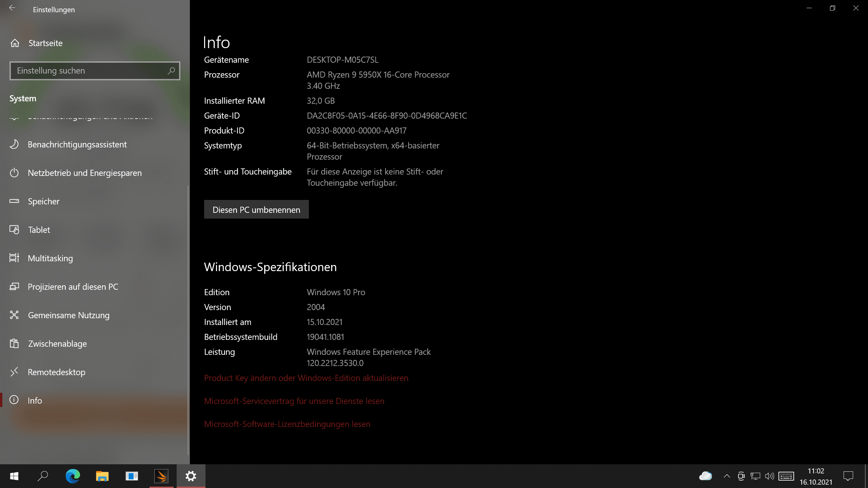Image resolution: width=868 pixels, height=488 pixels.
Task: Open the Windows Start menu
Action: [14, 476]
